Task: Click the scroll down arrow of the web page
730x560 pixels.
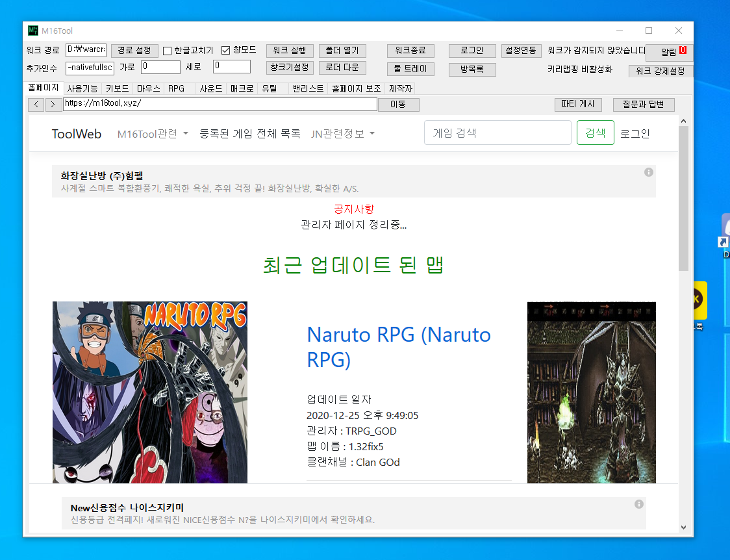Action: click(x=683, y=528)
